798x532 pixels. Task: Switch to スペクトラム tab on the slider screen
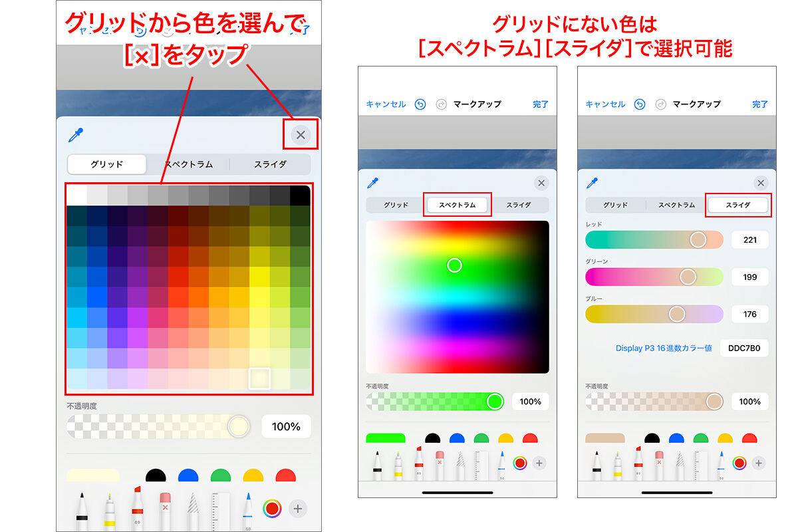tap(677, 205)
